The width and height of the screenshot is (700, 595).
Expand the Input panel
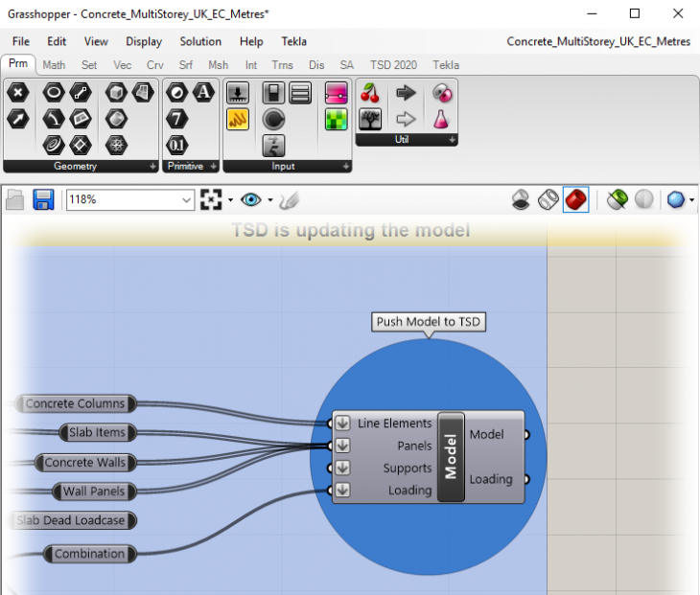click(x=346, y=167)
